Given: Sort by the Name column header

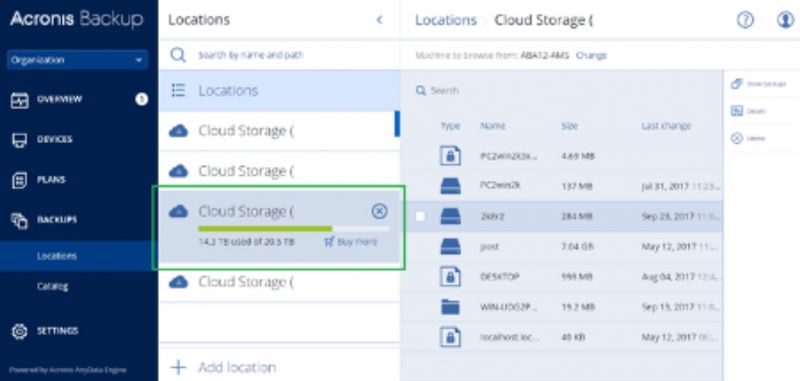Looking at the screenshot, I should pyautogui.click(x=492, y=125).
